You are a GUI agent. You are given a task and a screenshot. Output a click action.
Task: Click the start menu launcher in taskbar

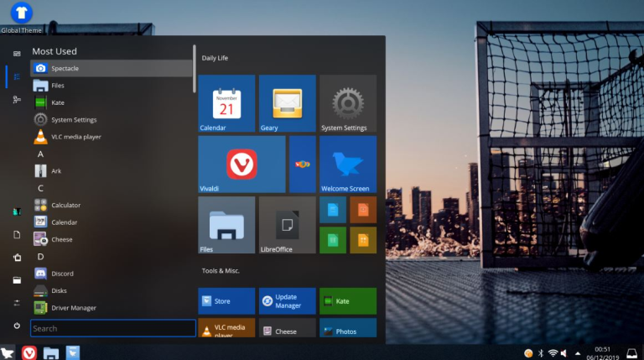pyautogui.click(x=8, y=352)
